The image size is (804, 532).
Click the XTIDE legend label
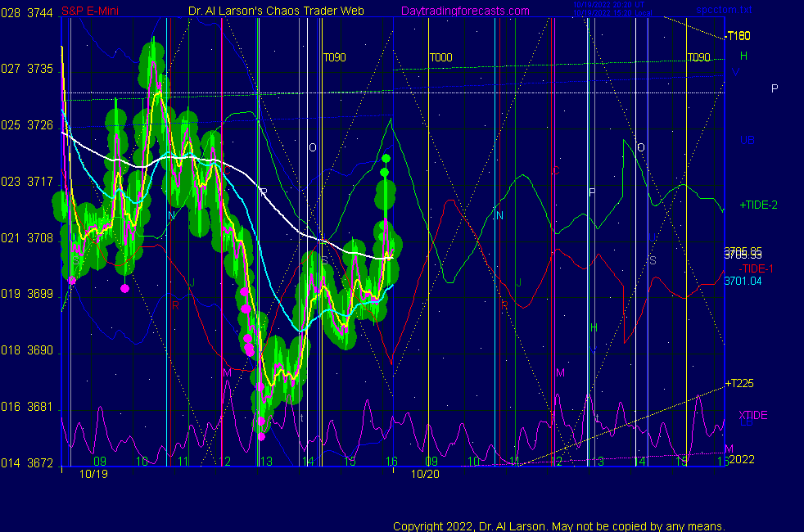coord(753,416)
